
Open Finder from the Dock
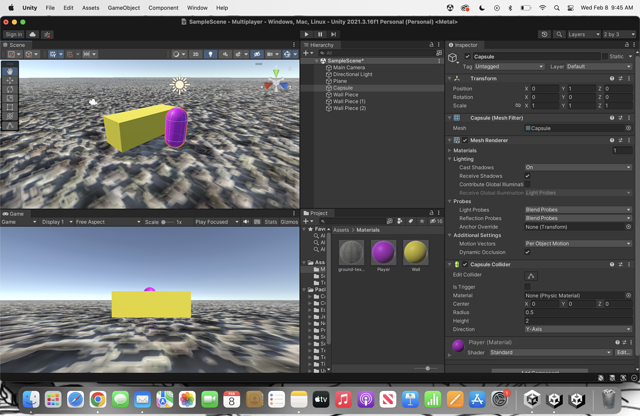click(32, 399)
